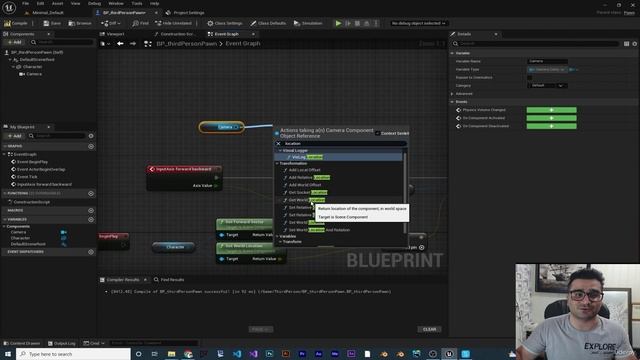Select Event Tick in My Blueprint
The image size is (640, 360).
[27, 176]
